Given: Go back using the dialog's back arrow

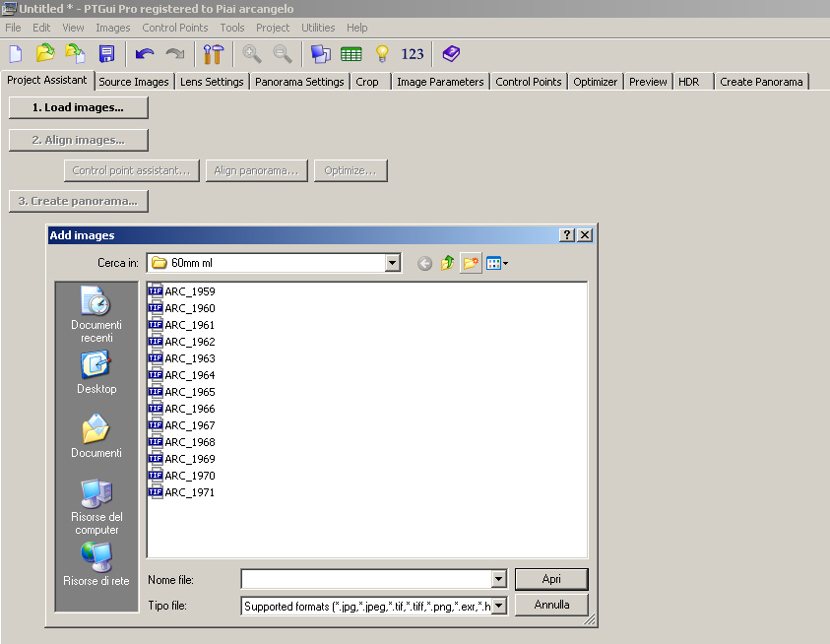Looking at the screenshot, I should pos(424,263).
